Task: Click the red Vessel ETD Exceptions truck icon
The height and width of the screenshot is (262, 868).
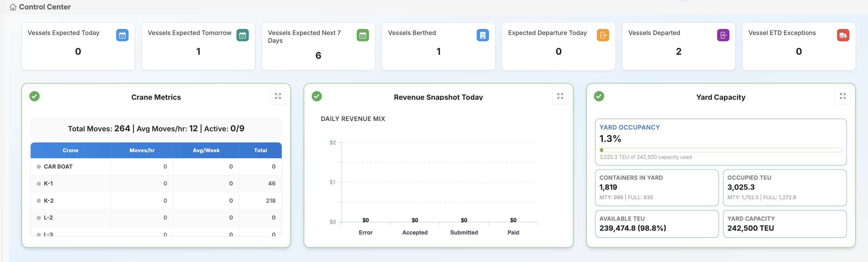Action: [x=843, y=35]
